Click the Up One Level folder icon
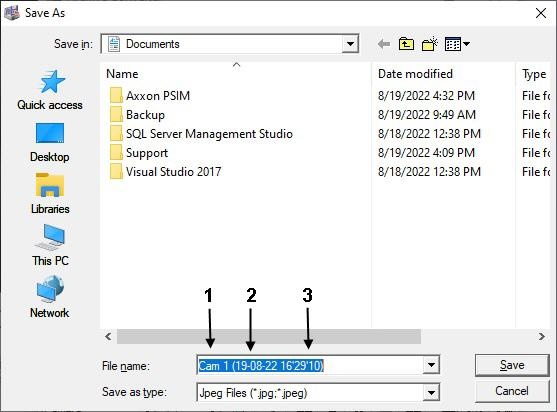Screen dimensions: 557x412 pos(406,44)
